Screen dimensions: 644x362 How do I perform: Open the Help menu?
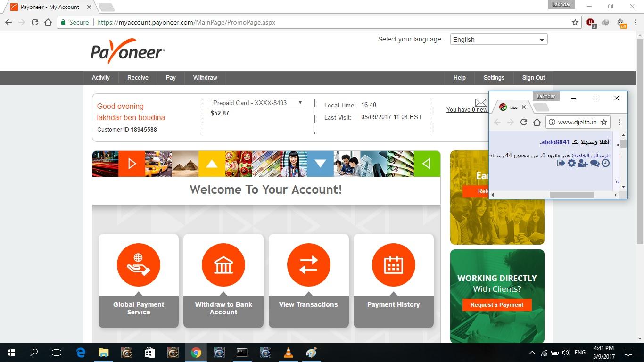tap(460, 78)
